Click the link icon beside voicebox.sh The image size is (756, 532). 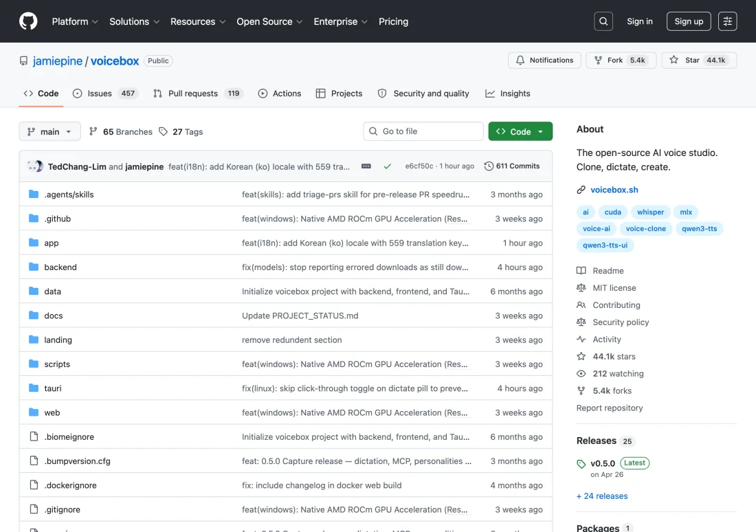click(581, 190)
